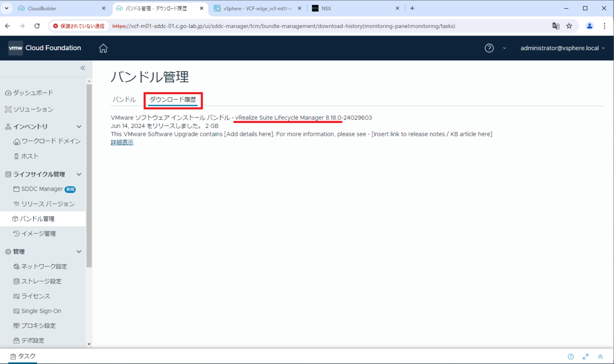This screenshot has height=364, width=614.
Task: Reload the page
Action: pos(37,26)
